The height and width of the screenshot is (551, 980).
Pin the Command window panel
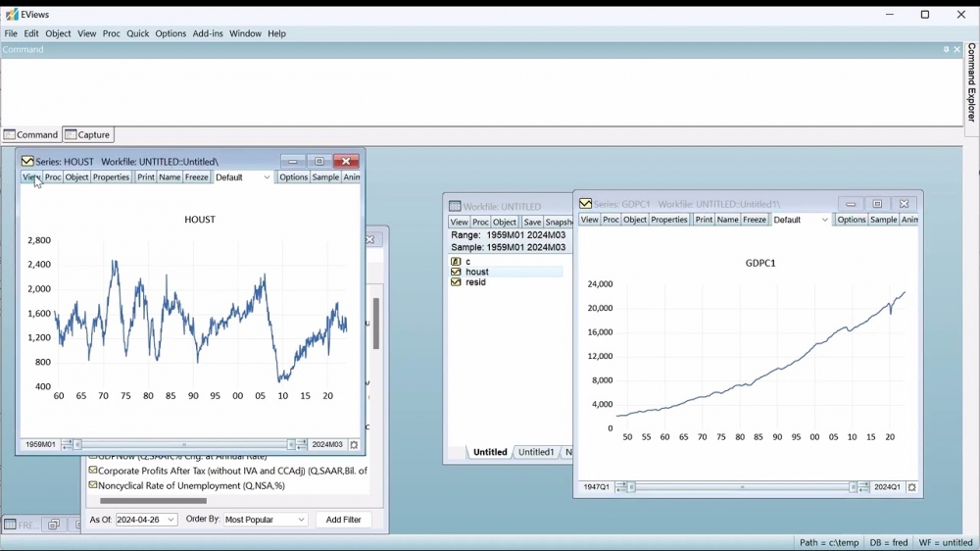pos(946,50)
